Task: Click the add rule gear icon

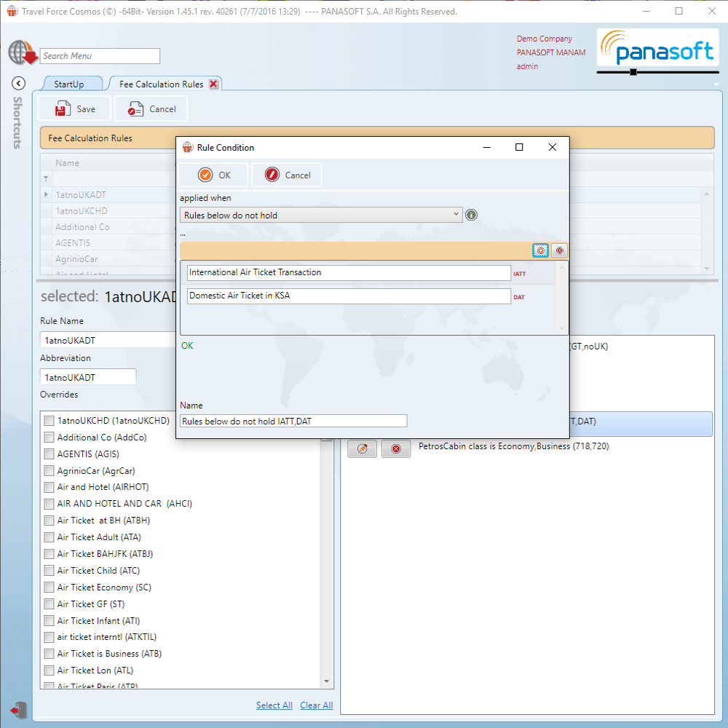Action: coord(540,250)
